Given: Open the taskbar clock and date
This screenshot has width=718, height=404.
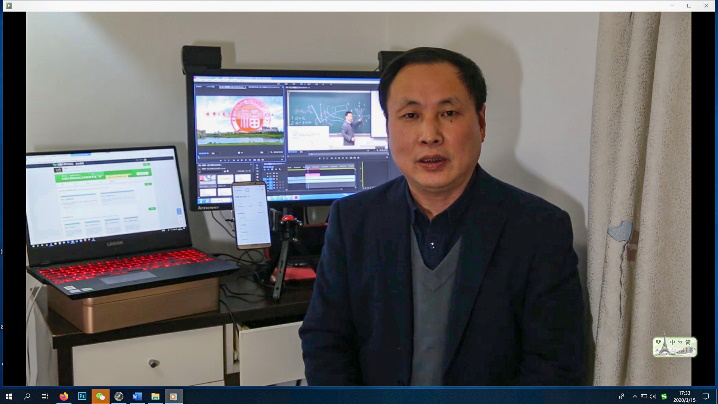Looking at the screenshot, I should click(685, 396).
